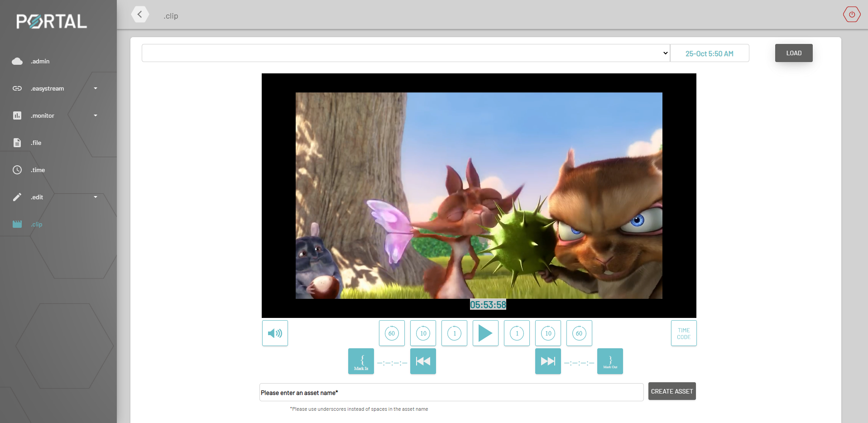Screen dimensions: 868x423
Task: Click the LOAD button
Action: pyautogui.click(x=793, y=53)
